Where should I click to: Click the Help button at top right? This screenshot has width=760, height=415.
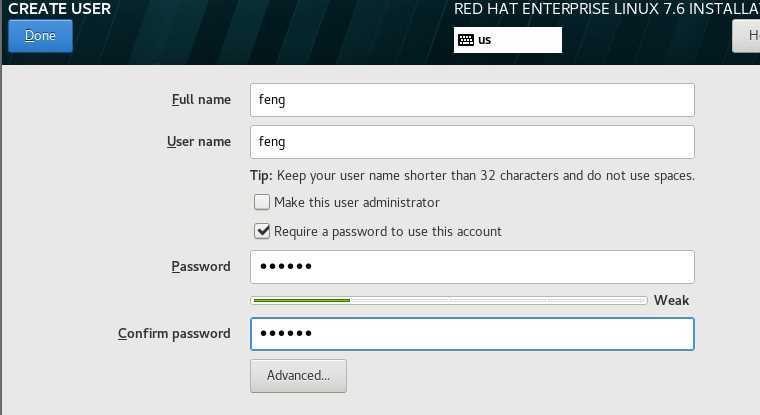click(746, 36)
